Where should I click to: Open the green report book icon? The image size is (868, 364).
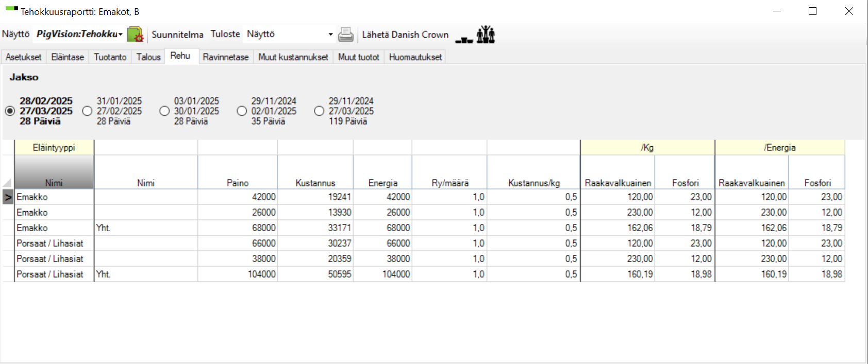pos(136,34)
